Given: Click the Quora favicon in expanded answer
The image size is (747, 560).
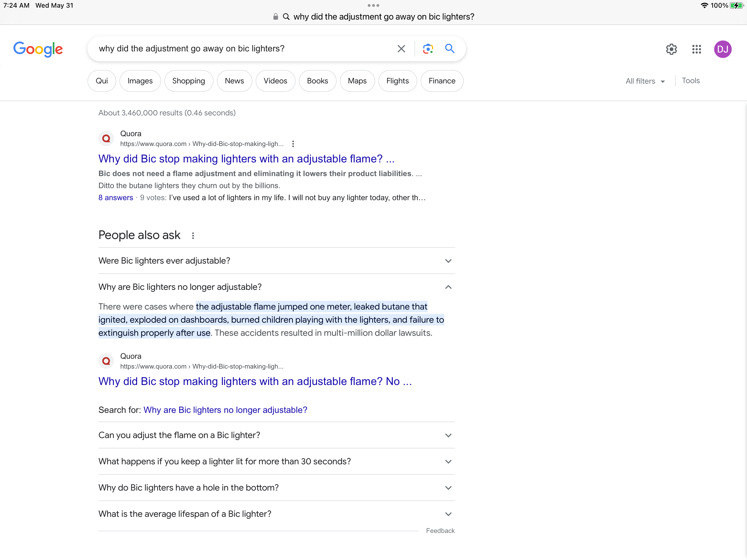Looking at the screenshot, I should point(106,361).
